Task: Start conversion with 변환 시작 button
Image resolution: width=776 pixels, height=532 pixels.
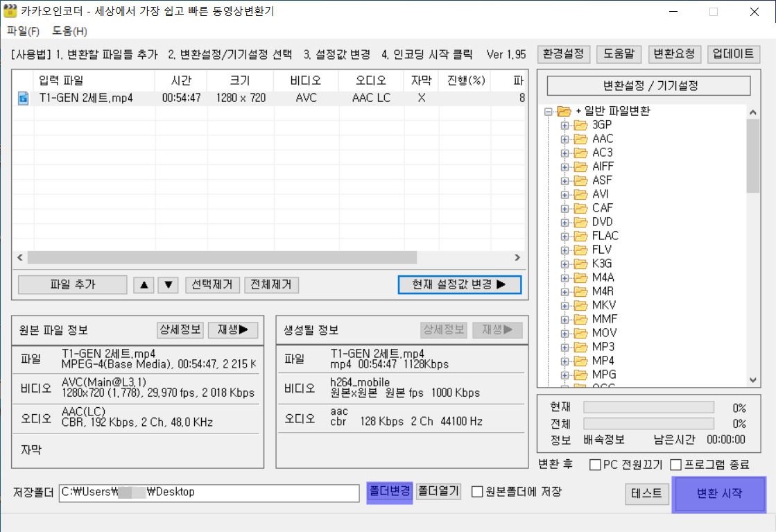Action: [719, 493]
